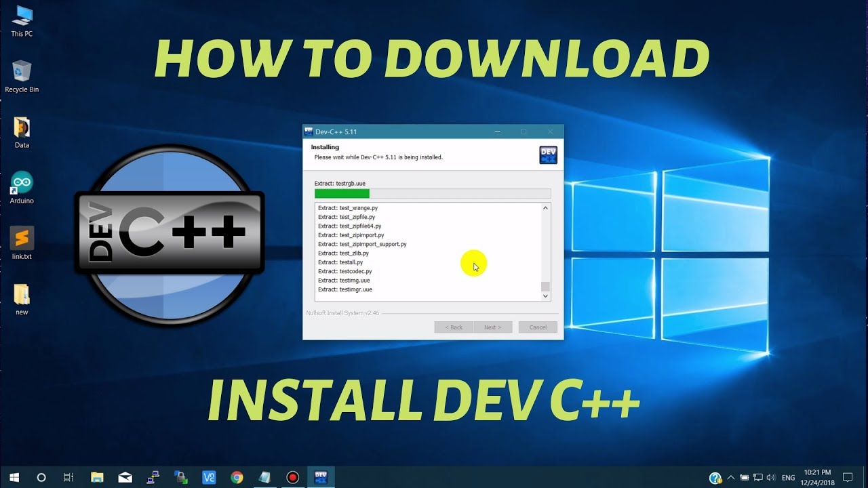The image size is (868, 488).
Task: Click the scrollbar thumb of the extract log
Action: tap(545, 287)
